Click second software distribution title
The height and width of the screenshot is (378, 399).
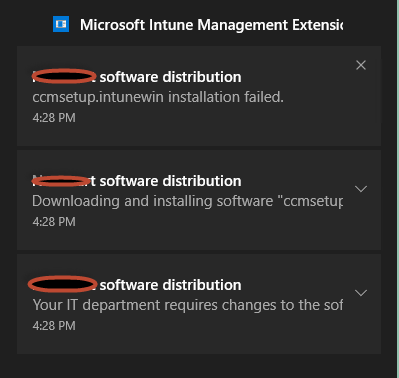point(170,181)
